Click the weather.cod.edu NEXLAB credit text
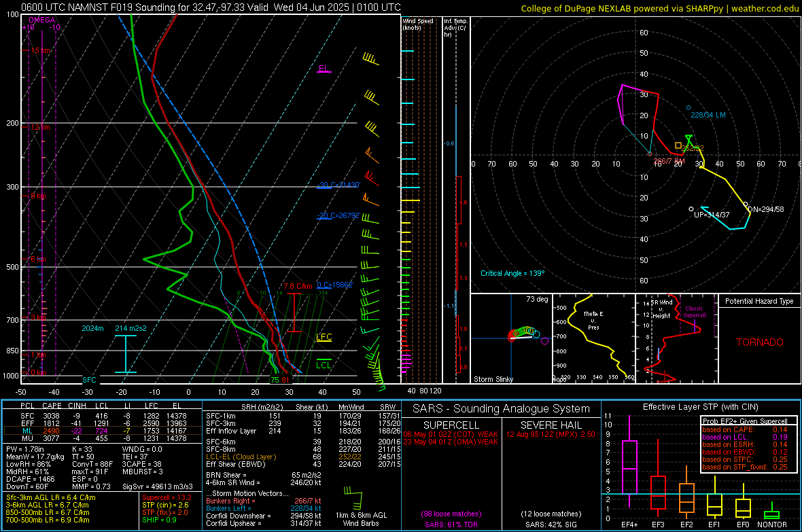 [660, 9]
